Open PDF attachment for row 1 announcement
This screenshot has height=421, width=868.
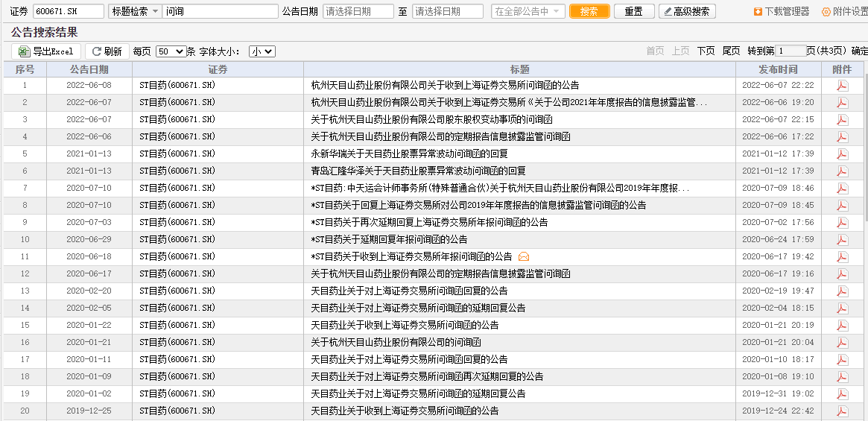pos(842,85)
